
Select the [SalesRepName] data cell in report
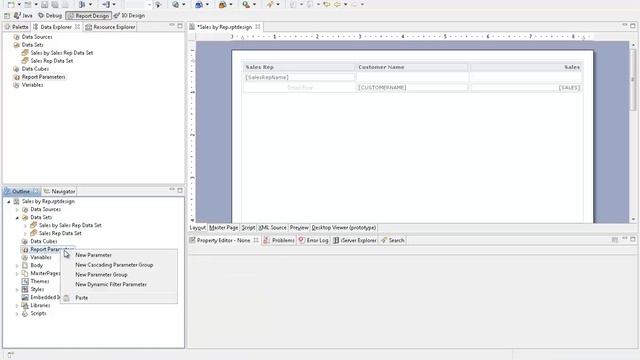299,77
